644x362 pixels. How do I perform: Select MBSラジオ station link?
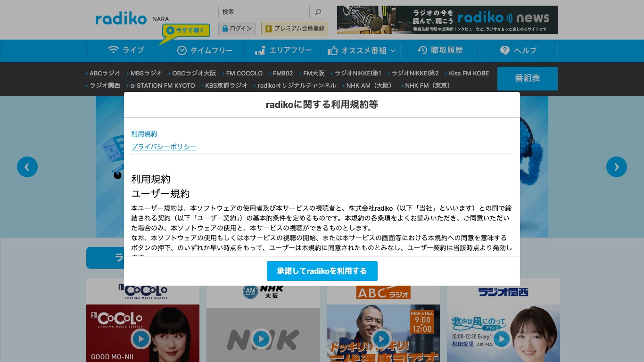click(146, 73)
